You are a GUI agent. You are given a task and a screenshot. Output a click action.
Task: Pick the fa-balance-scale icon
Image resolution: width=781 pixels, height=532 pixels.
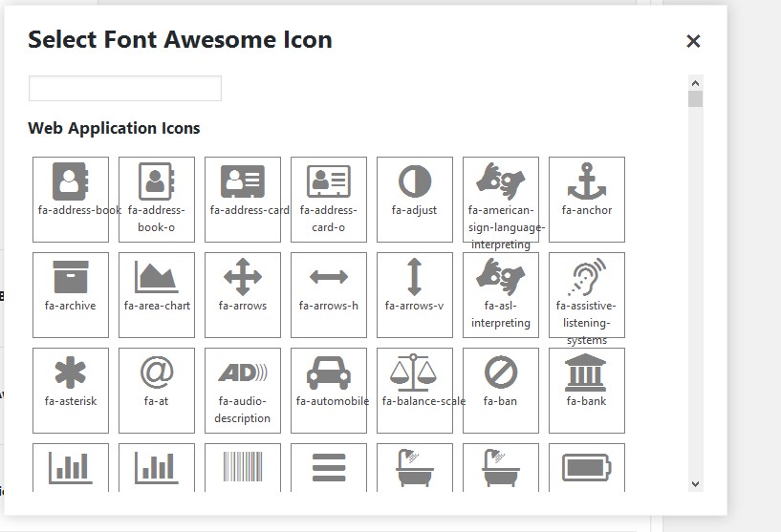coord(415,391)
